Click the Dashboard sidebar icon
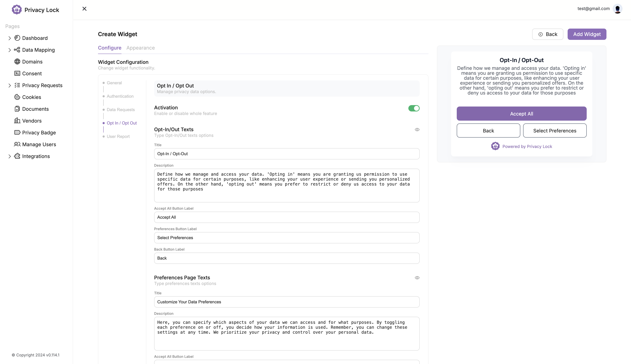 click(x=17, y=38)
